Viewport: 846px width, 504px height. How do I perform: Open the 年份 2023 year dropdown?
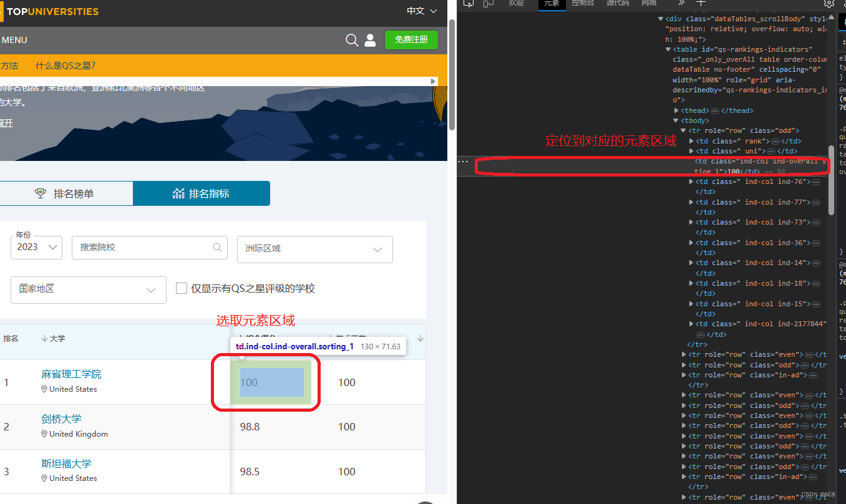pos(36,247)
